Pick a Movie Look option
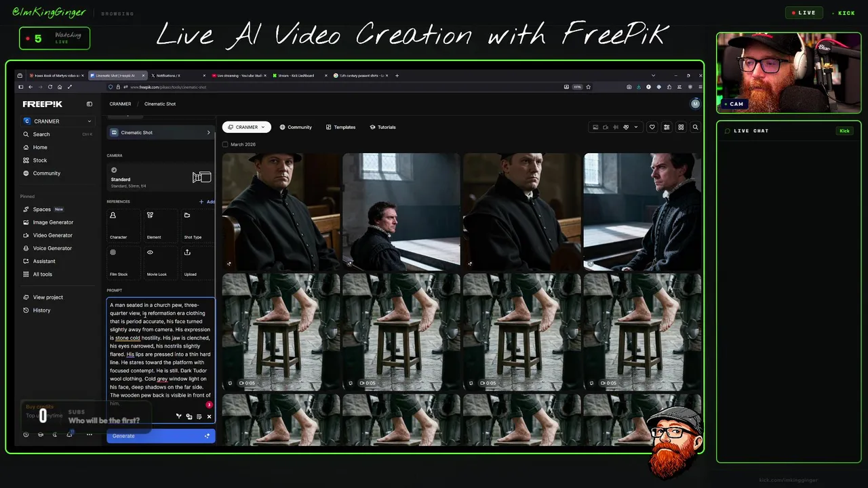This screenshot has height=488, width=868. pos(161,262)
